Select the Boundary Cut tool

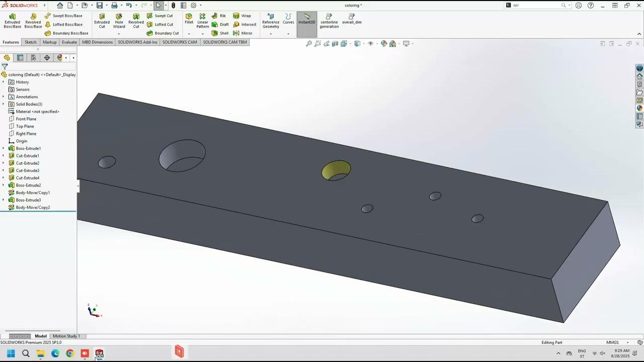[x=163, y=33]
